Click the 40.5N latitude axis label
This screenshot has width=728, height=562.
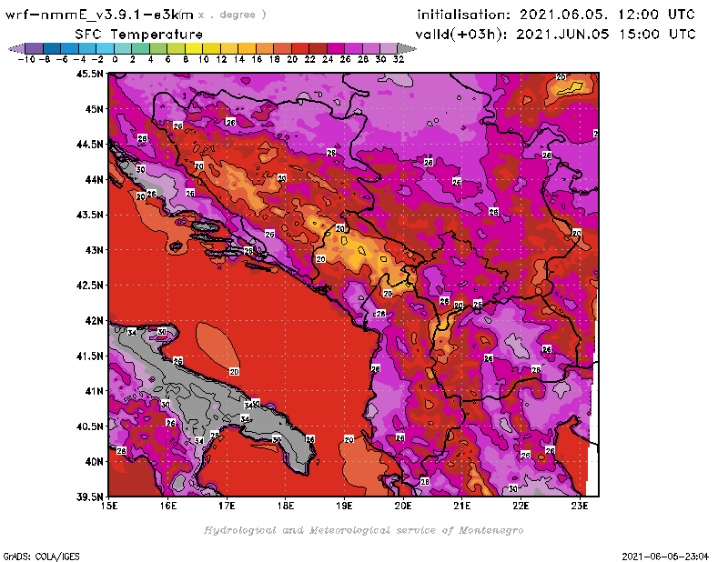pyautogui.click(x=89, y=427)
